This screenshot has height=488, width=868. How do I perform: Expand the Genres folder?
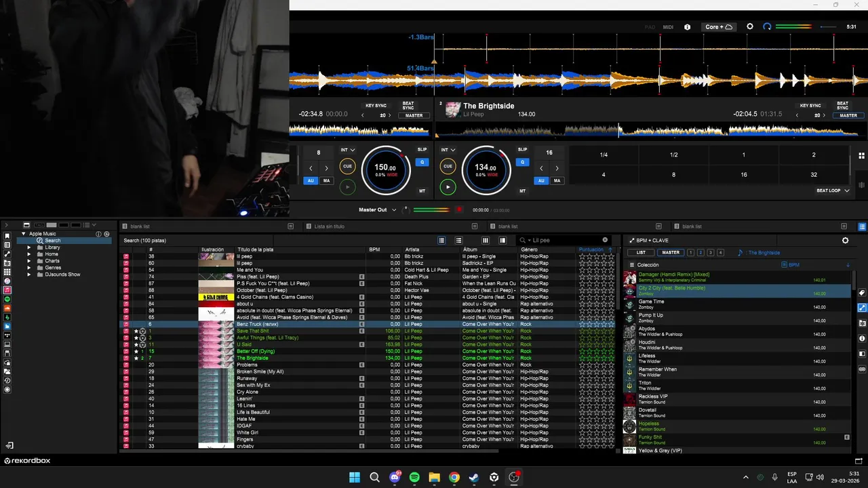29,268
